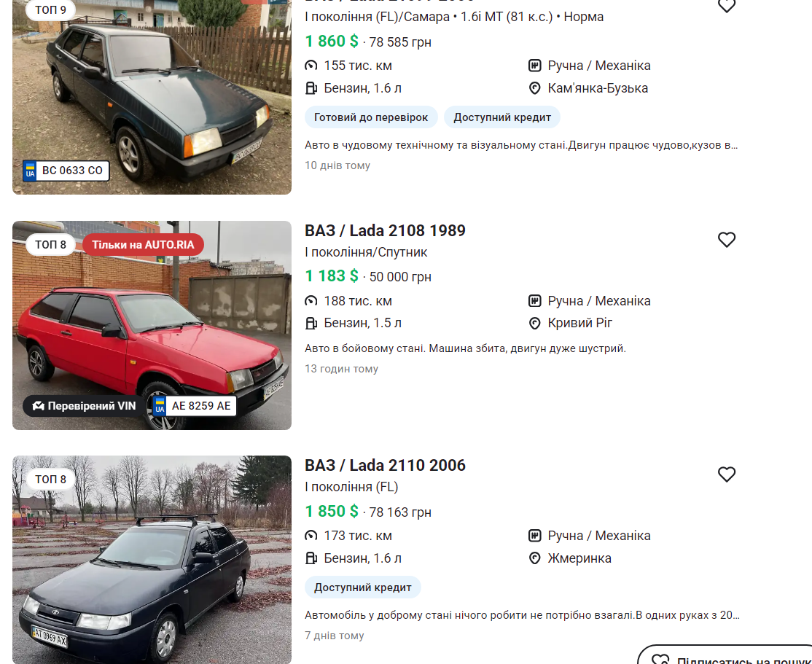Open the green Lada photo with plate BC 0633 CO

152,98
